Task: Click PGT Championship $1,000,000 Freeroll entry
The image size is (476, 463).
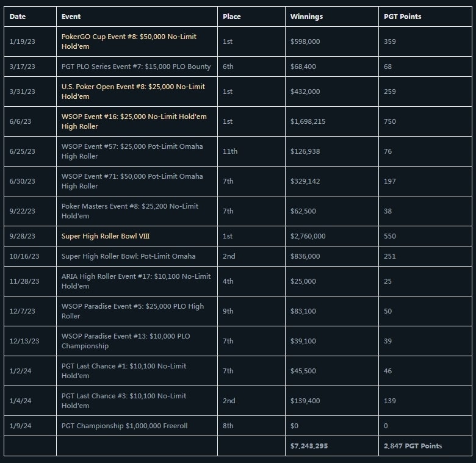Action: coord(124,426)
